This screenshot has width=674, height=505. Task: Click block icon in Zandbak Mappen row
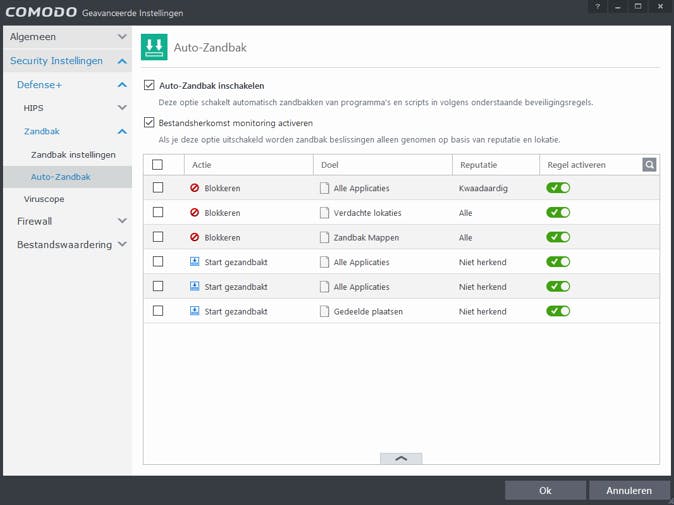[195, 237]
